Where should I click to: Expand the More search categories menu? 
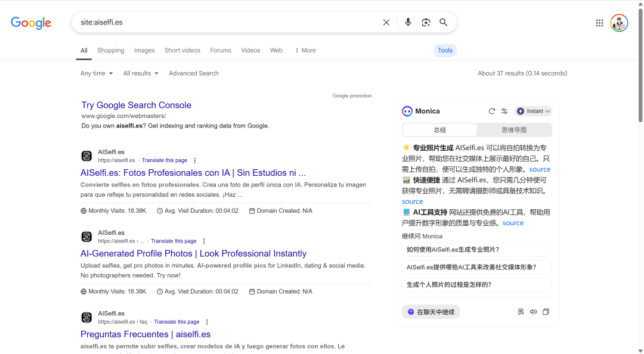point(305,50)
